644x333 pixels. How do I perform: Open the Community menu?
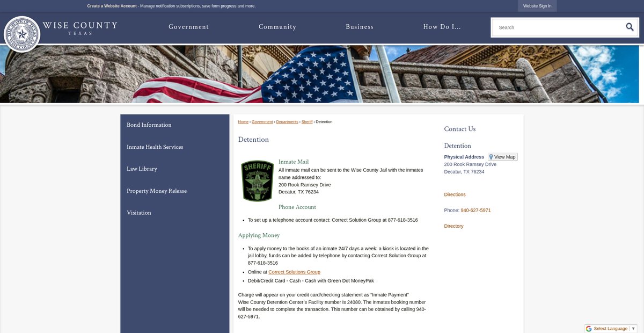[277, 27]
